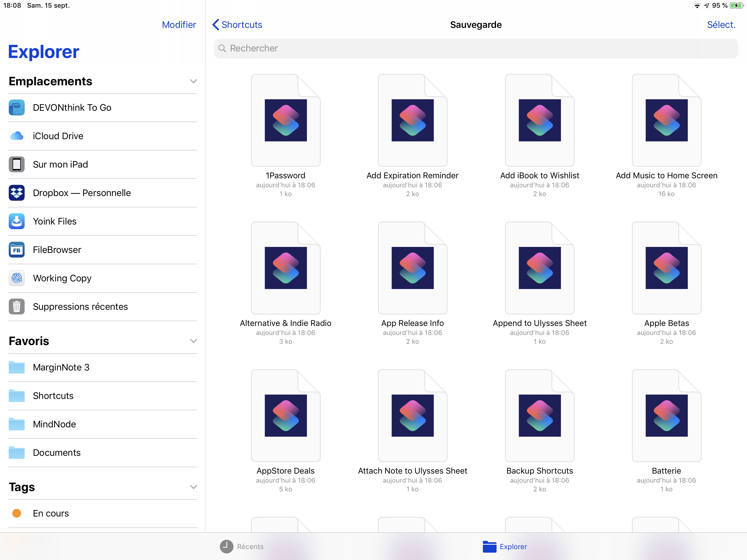Open Suppressions récentes trash icon
747x560 pixels.
coord(17,307)
